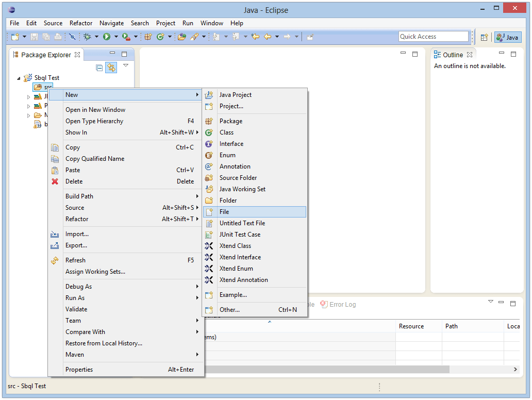Screen dimensions: 532x400
Task: Click Delete in the context menu
Action: coord(126,181)
